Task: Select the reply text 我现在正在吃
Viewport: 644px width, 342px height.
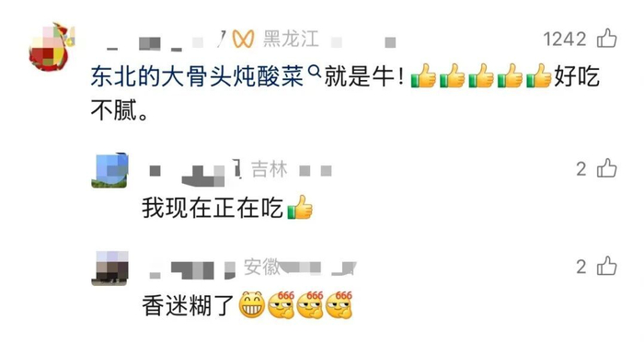Action: click(x=213, y=208)
